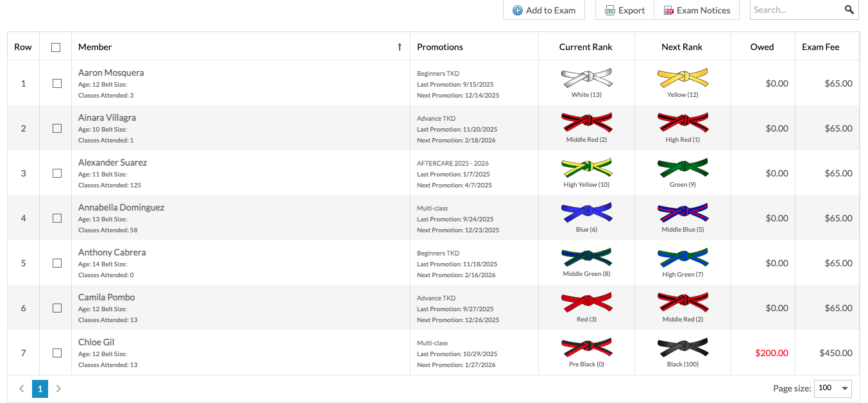Open the Page size dropdown
The image size is (868, 403).
tap(833, 388)
